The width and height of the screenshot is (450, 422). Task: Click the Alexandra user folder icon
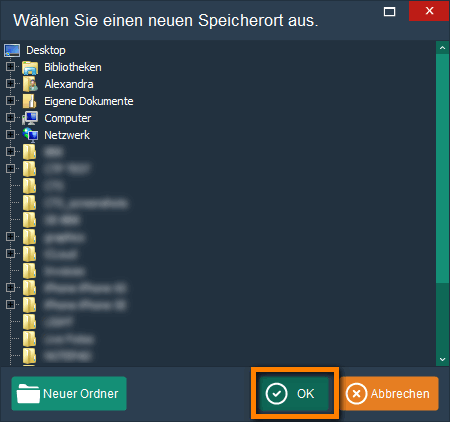pos(30,84)
